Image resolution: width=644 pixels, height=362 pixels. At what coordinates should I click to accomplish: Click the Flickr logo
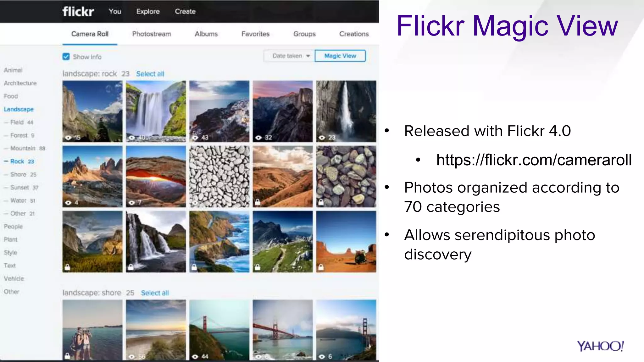point(78,12)
